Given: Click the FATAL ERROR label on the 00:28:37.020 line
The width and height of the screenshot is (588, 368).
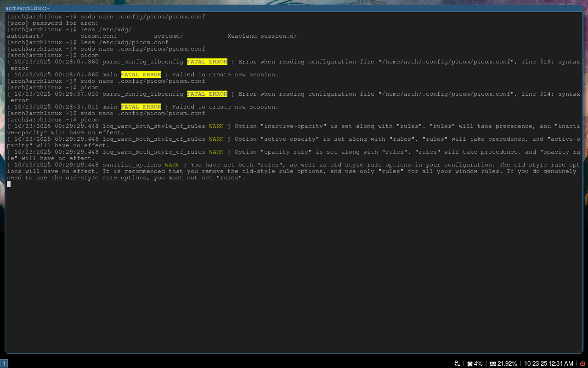Looking at the screenshot, I should [x=207, y=94].
